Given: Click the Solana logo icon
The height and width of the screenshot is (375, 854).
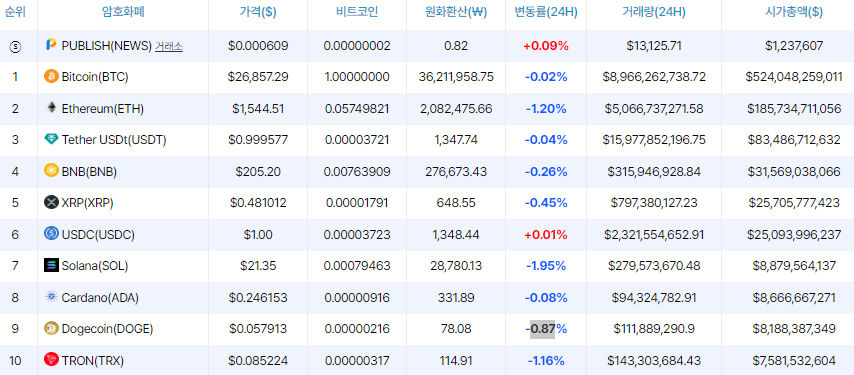Looking at the screenshot, I should (x=51, y=265).
